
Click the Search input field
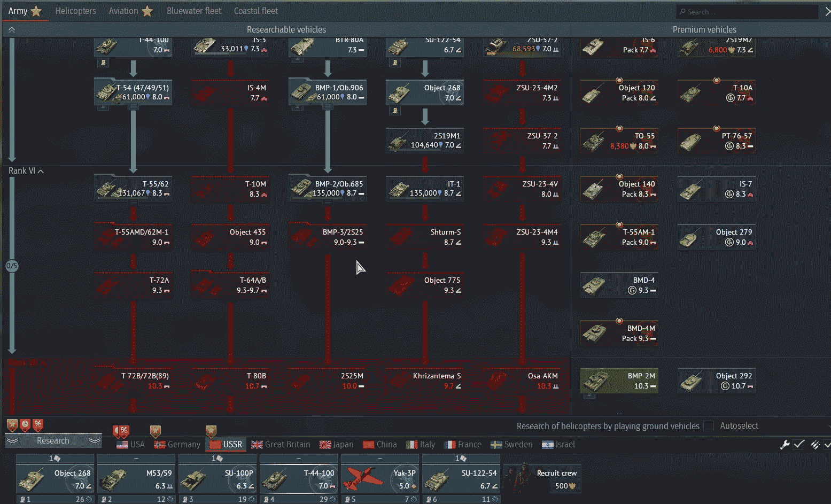[747, 12]
